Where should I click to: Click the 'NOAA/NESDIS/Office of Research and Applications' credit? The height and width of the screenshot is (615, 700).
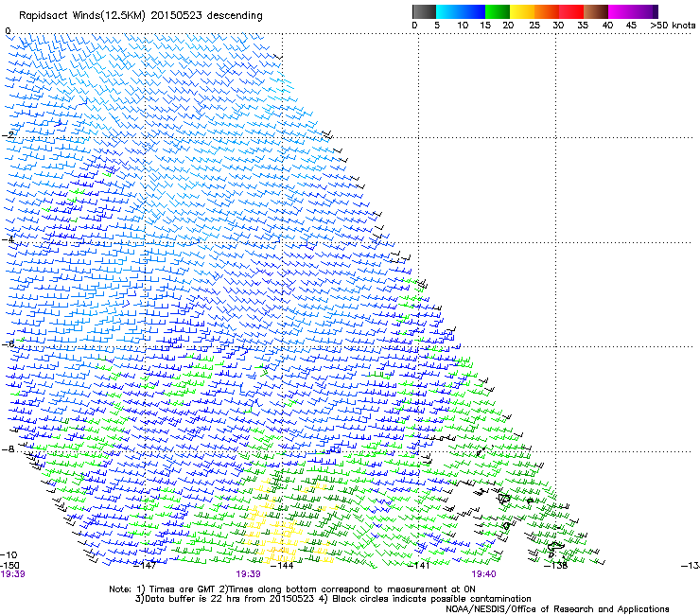click(557, 609)
